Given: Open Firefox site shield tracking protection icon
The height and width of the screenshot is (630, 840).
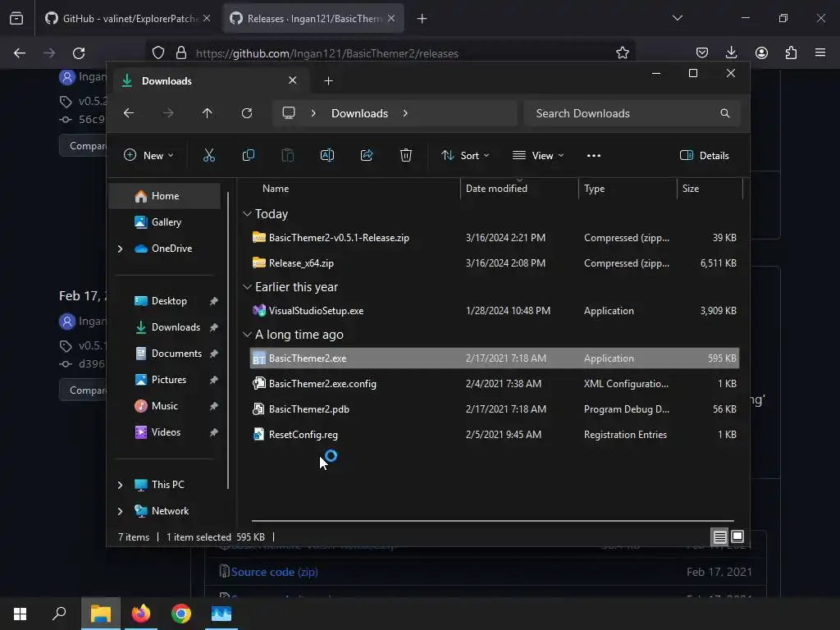Looking at the screenshot, I should pos(158,53).
